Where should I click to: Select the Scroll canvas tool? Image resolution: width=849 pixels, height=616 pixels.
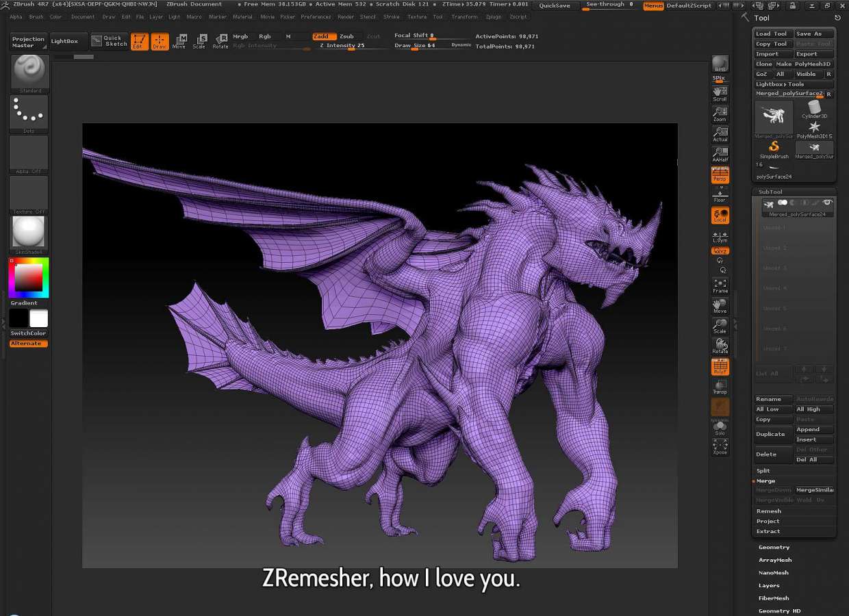tap(720, 93)
